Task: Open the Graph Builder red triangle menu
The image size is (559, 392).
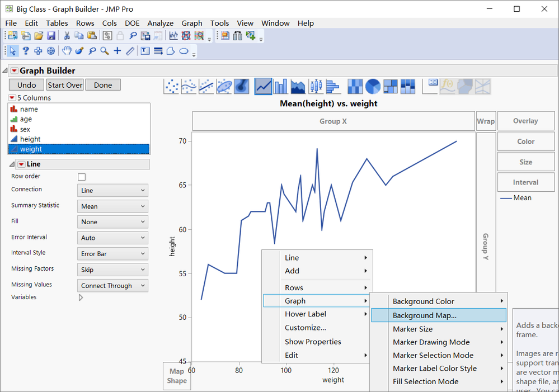Action: (x=14, y=71)
